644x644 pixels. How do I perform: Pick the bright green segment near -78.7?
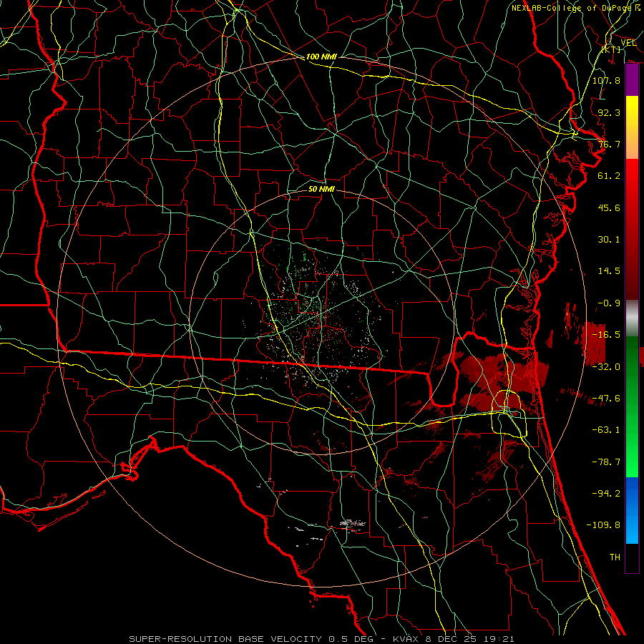pos(632,462)
